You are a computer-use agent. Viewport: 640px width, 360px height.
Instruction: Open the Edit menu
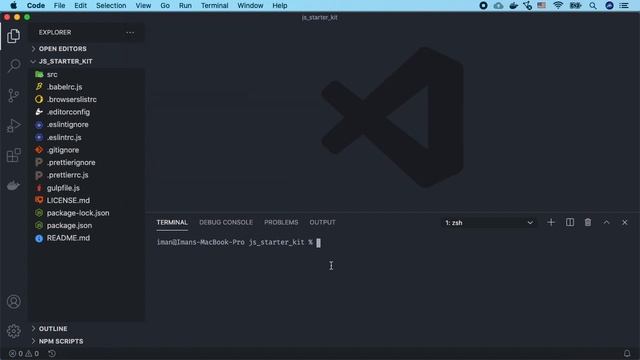[80, 6]
